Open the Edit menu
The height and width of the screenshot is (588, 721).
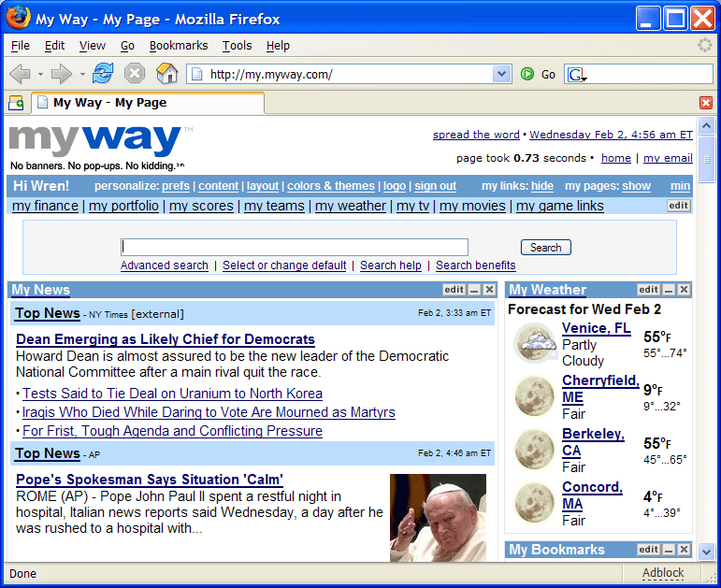tap(54, 46)
